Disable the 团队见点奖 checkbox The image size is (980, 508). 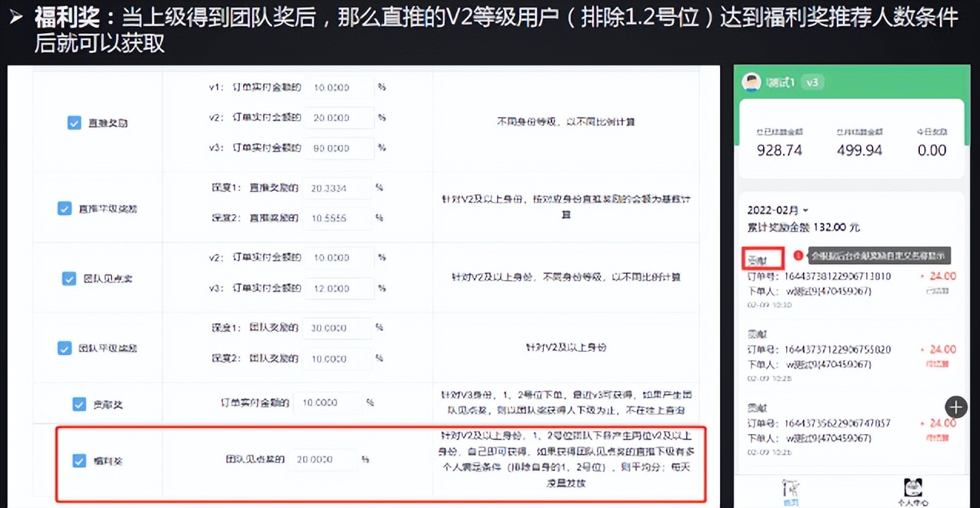(68, 279)
